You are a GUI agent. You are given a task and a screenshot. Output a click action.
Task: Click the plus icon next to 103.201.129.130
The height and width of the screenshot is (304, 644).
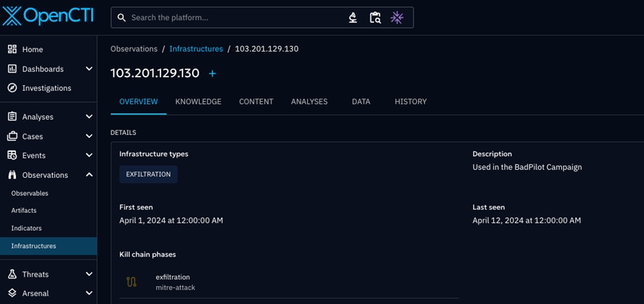click(212, 73)
